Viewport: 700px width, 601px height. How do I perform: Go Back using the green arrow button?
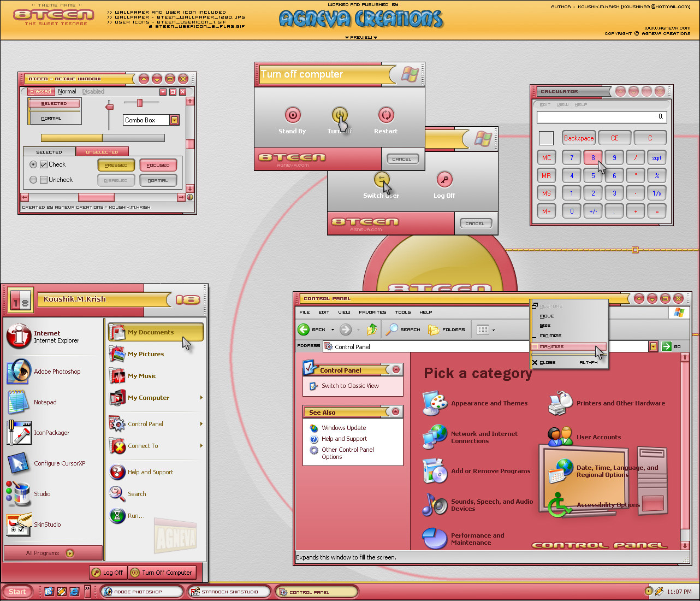pos(304,329)
